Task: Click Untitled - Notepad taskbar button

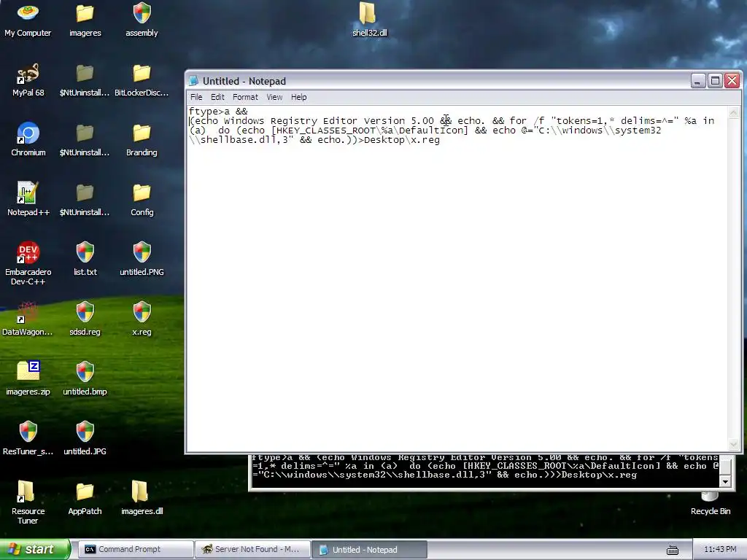Action: (369, 550)
